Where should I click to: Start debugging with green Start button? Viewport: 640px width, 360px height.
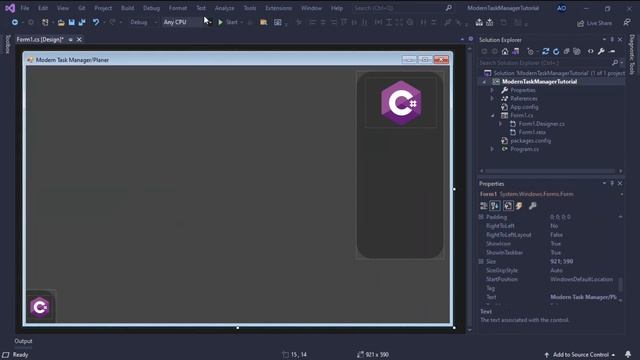coord(228,22)
